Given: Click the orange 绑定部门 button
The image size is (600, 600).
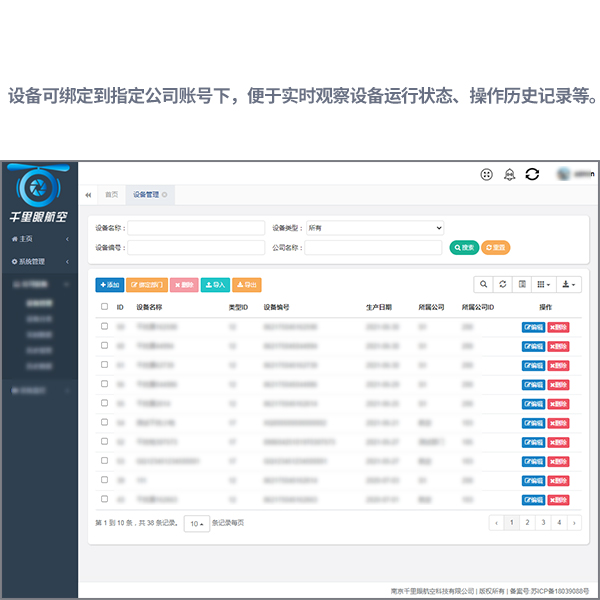Looking at the screenshot, I should (x=147, y=285).
